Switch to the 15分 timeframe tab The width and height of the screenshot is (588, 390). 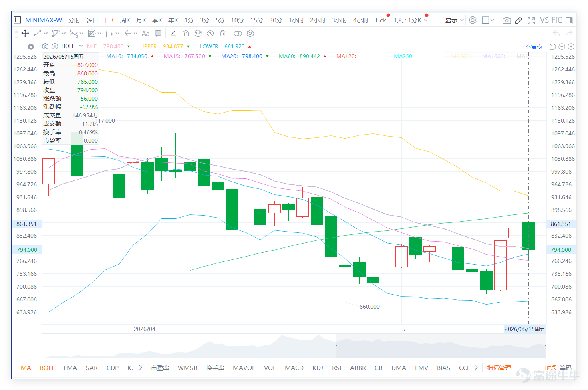(256, 20)
